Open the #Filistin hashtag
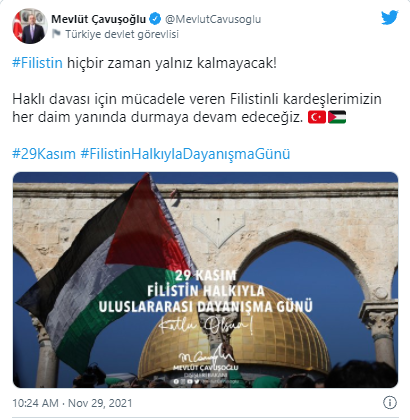Screen dimensions: 410x420 coord(37,63)
